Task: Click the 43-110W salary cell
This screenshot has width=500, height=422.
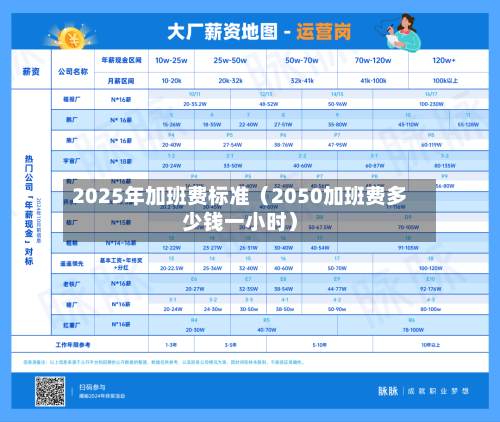Action: 408,125
